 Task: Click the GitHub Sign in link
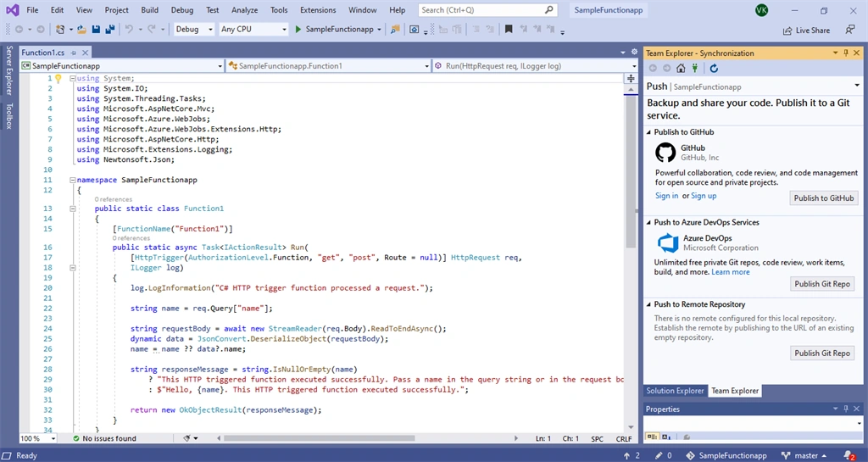pyautogui.click(x=666, y=196)
